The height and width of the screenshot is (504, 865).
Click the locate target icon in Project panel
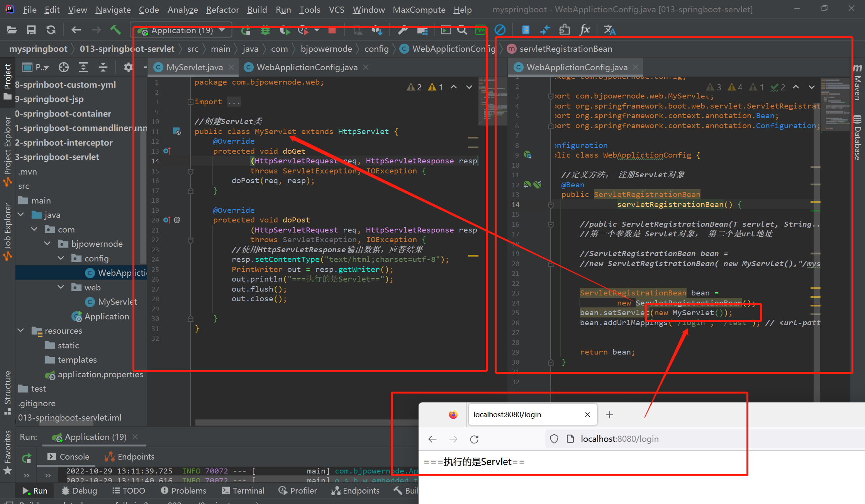(x=64, y=68)
